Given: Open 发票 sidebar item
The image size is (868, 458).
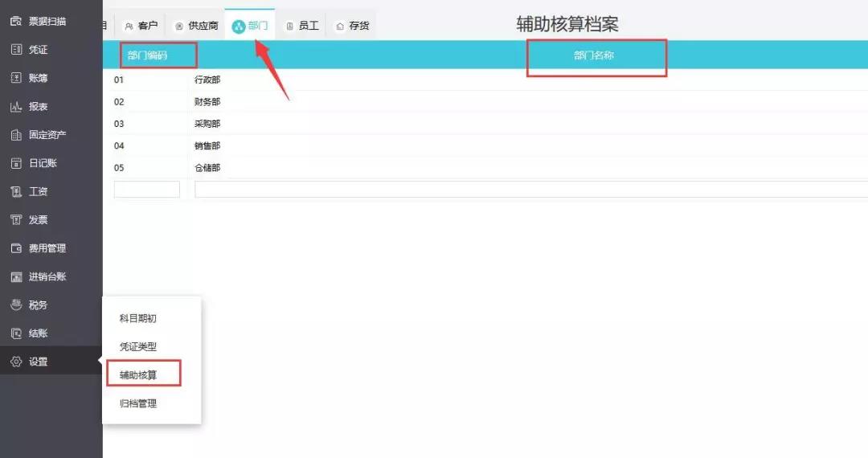Looking at the screenshot, I should (x=39, y=219).
